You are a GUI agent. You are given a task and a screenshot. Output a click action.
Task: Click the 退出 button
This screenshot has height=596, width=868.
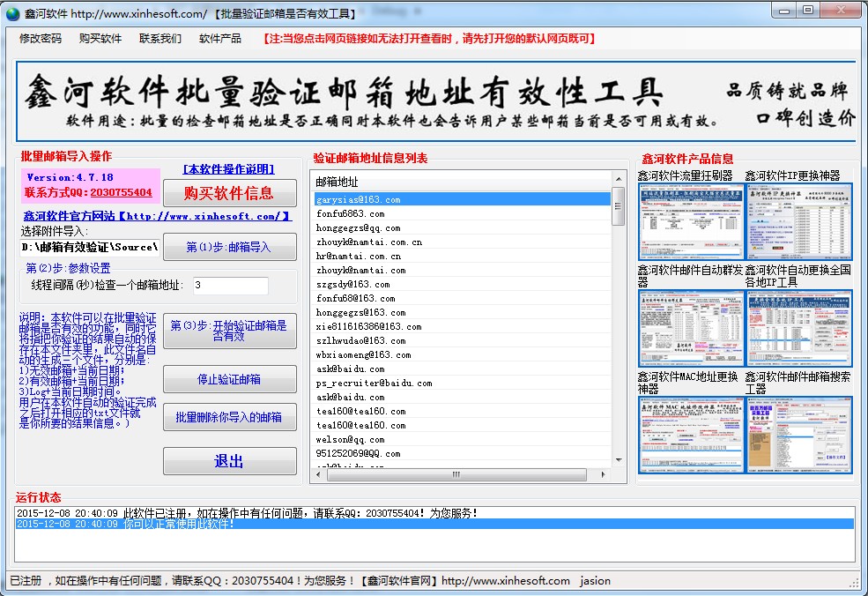coord(229,461)
